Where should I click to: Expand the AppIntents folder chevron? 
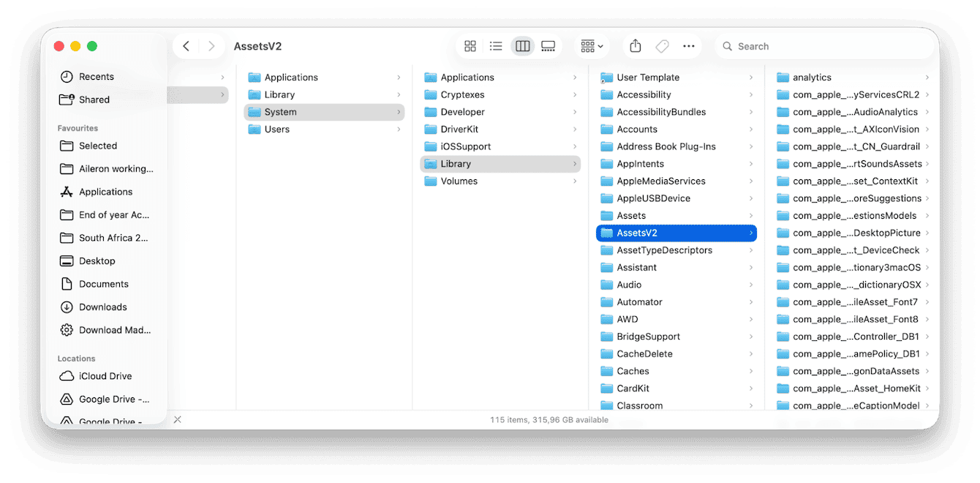pos(751,165)
